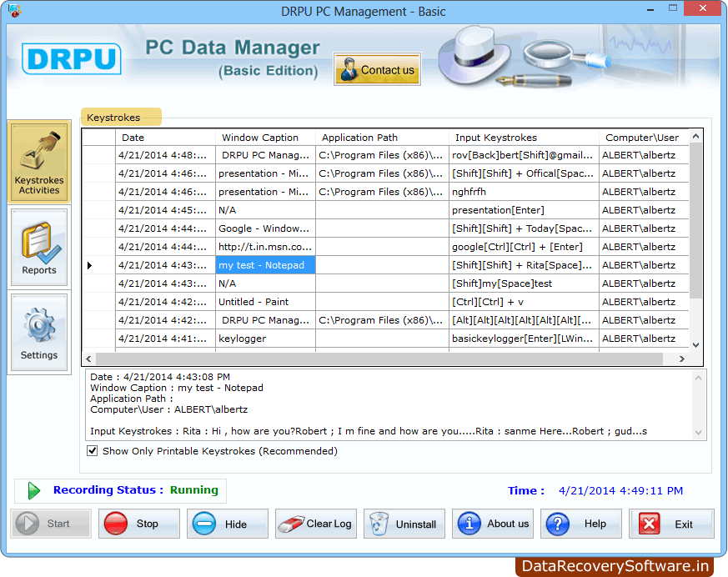The image size is (728, 577).
Task: Click the Start recording button
Action: [51, 524]
